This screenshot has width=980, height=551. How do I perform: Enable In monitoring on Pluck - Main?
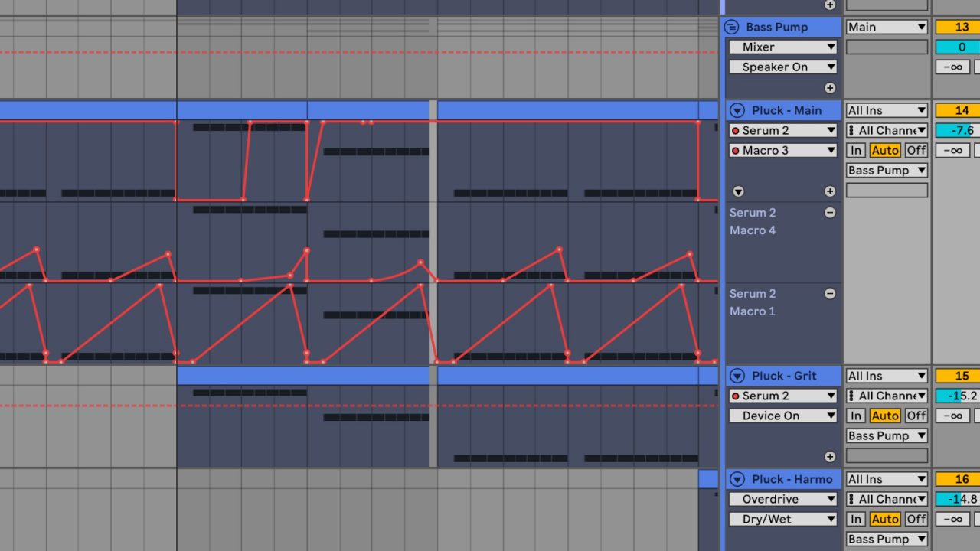click(x=855, y=150)
